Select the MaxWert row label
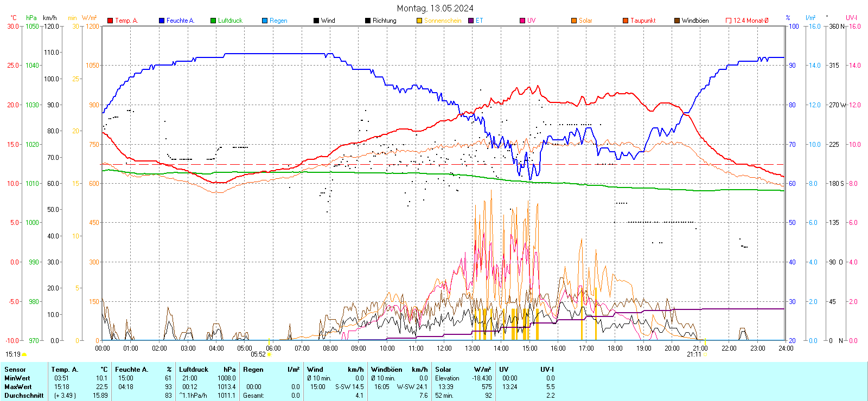This screenshot has width=868, height=401. (18, 387)
